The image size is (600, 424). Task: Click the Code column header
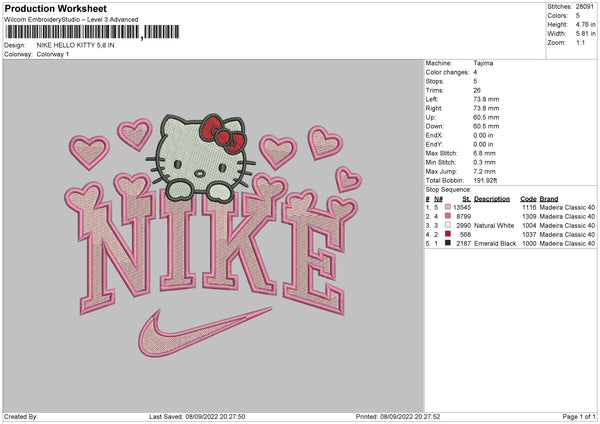tap(528, 199)
